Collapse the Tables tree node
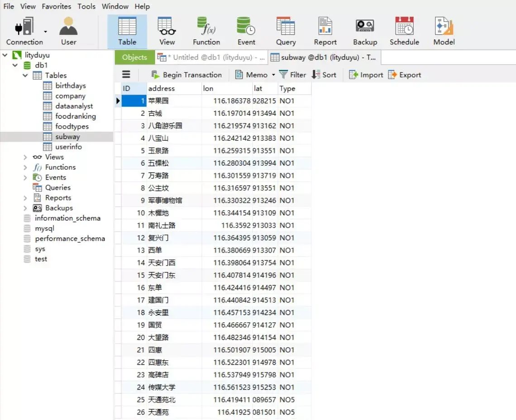Screen dimensions: 516x420 coord(25,76)
